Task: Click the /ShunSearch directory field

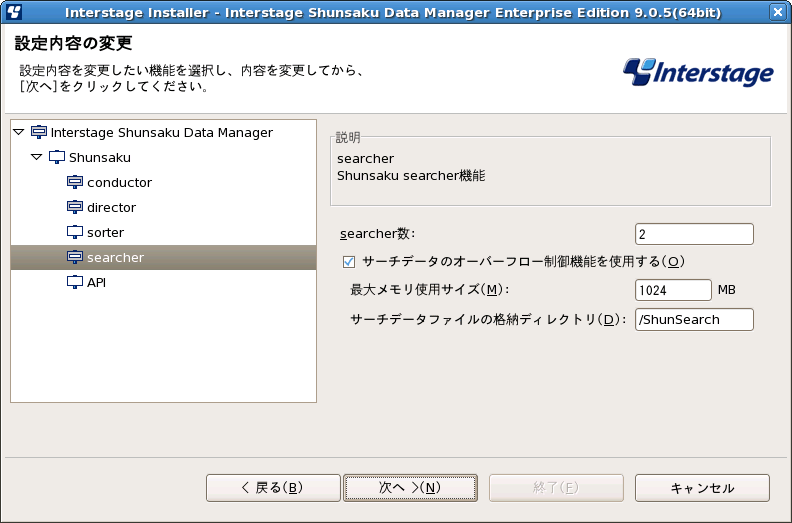Action: (x=694, y=319)
